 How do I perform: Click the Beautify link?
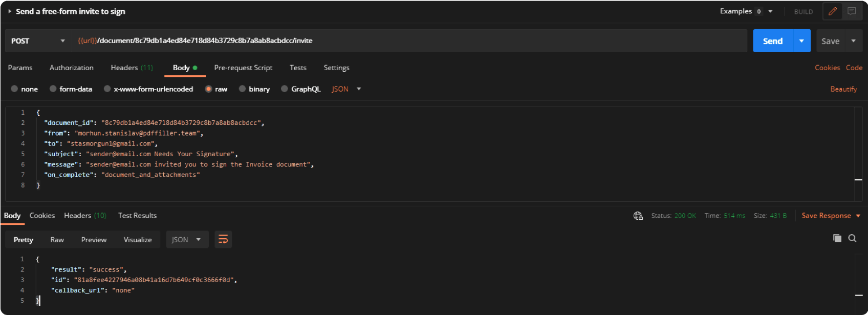(843, 89)
